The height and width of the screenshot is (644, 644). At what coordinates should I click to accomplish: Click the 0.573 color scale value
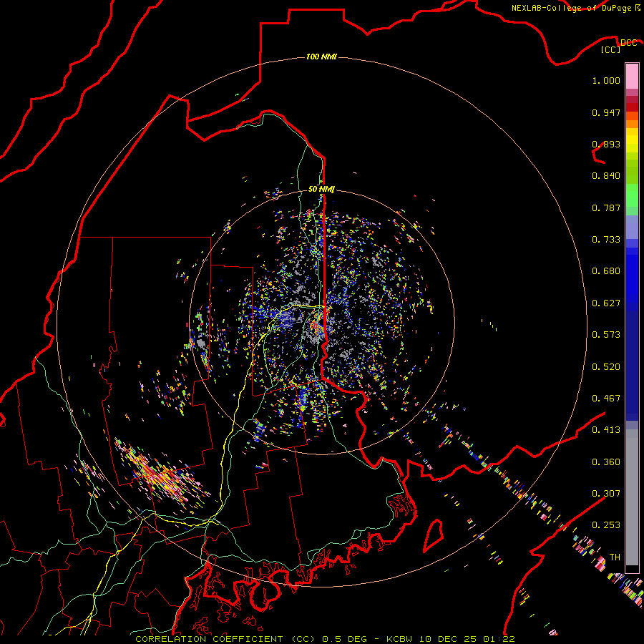point(606,335)
